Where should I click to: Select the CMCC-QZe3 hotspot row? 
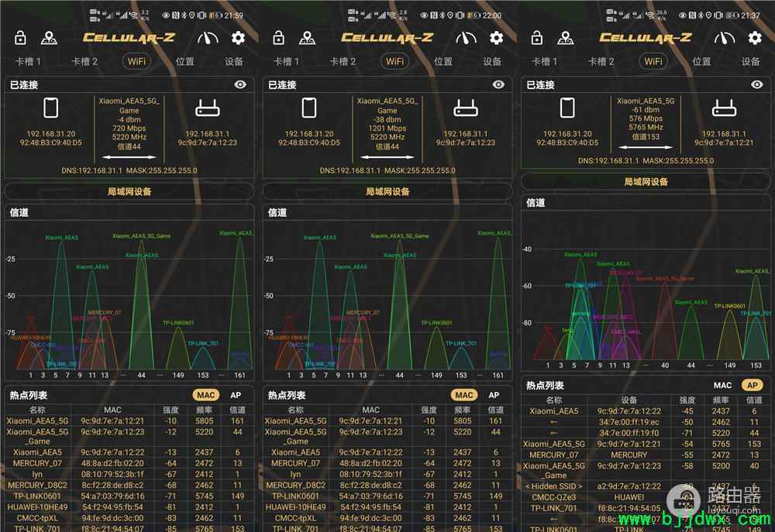[646, 497]
